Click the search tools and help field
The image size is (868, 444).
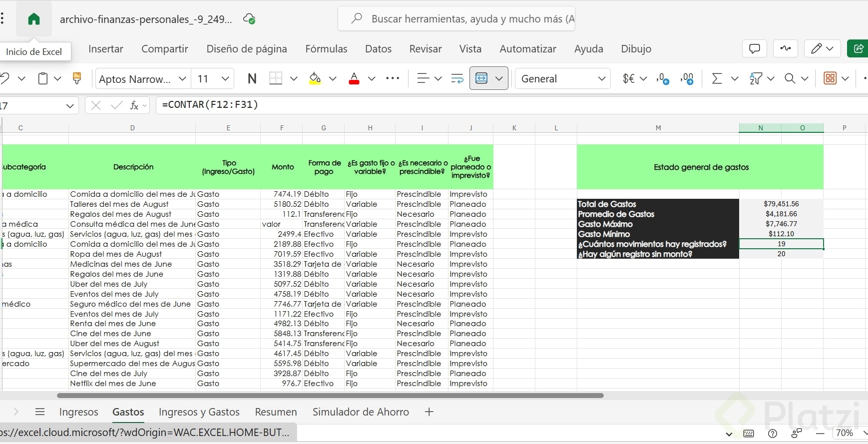click(x=456, y=19)
